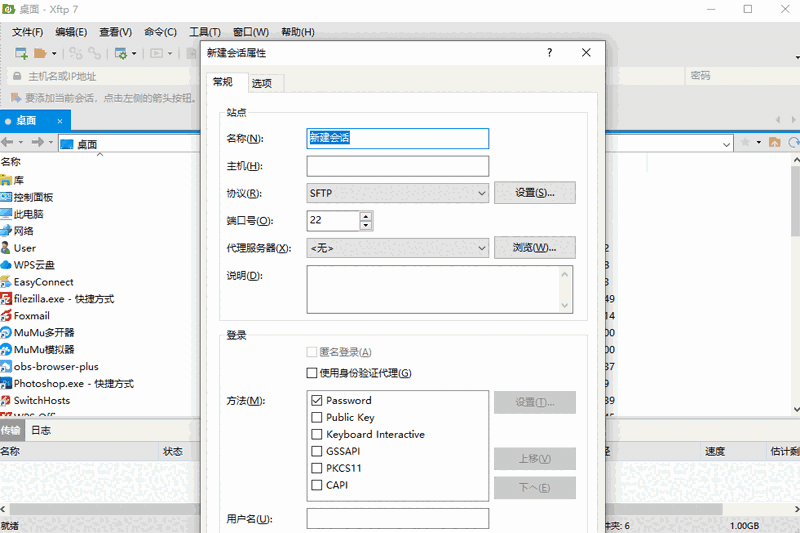Click the 主机(H) input field
The height and width of the screenshot is (533, 800).
(x=397, y=166)
